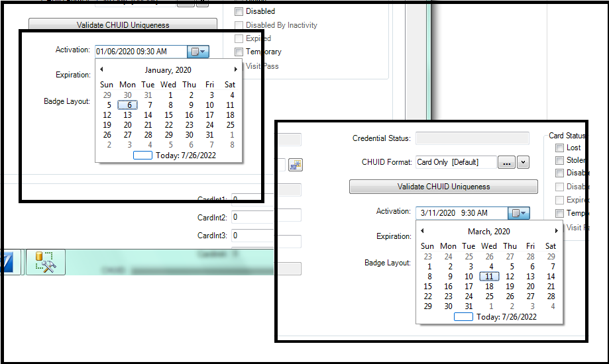The width and height of the screenshot is (609, 364).
Task: Click the ellipsis button beside CHUID Format
Action: click(506, 162)
